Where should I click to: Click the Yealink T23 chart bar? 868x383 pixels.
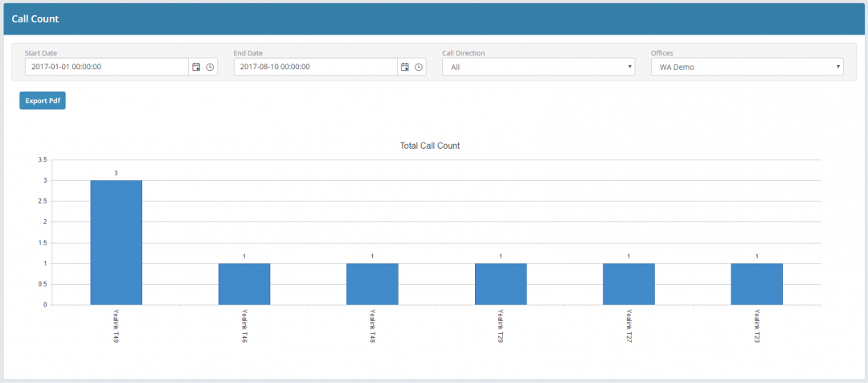(x=756, y=284)
